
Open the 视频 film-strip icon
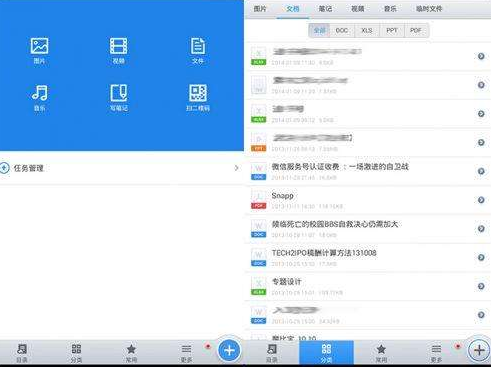pos(119,50)
